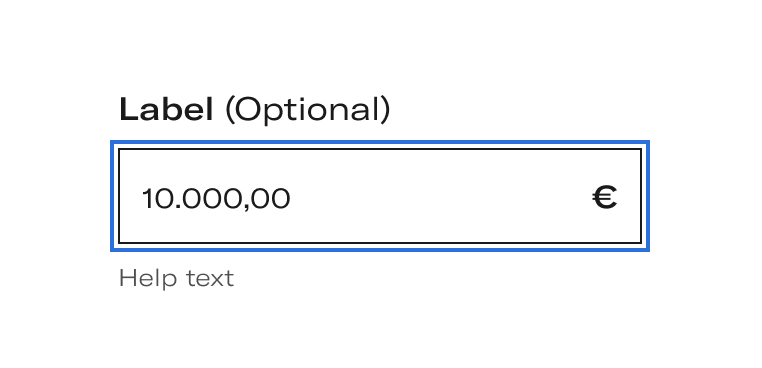Image resolution: width=762 pixels, height=368 pixels.
Task: Click the bold Label text
Action: coord(166,109)
